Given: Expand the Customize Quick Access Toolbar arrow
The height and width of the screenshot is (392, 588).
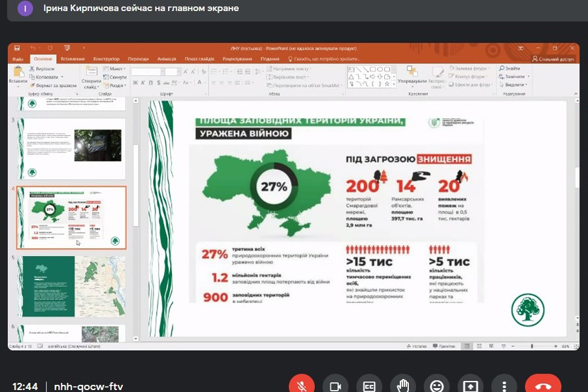Looking at the screenshot, I should pyautogui.click(x=84, y=48).
